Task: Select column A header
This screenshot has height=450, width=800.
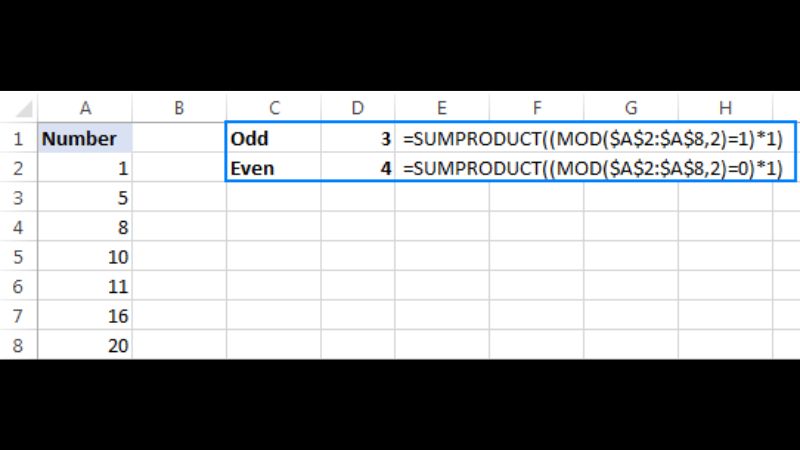Action: click(x=85, y=108)
